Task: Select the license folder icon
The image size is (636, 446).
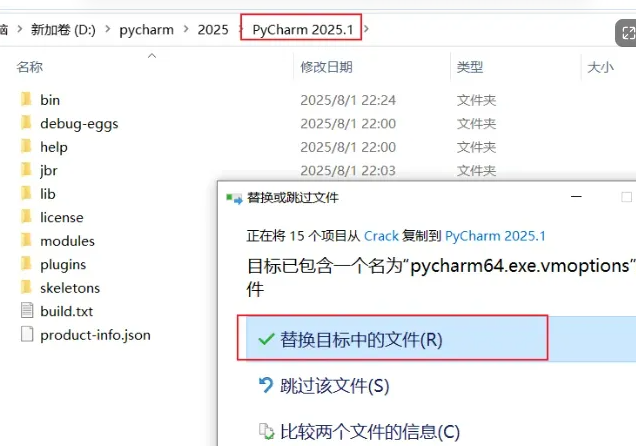Action: click(x=26, y=217)
